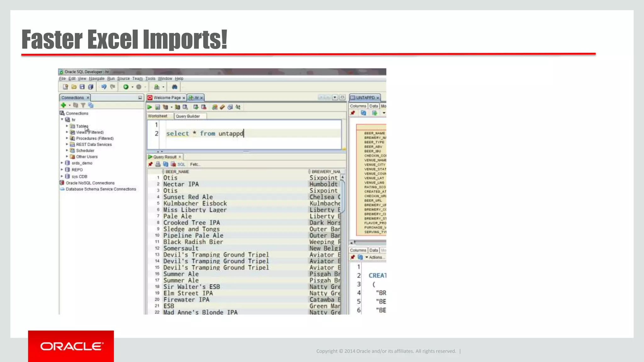Click the green Back navigation icon

click(126, 87)
